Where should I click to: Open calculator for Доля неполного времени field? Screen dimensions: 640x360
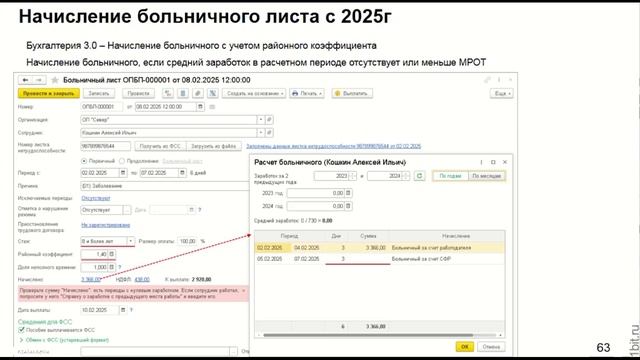(111, 267)
